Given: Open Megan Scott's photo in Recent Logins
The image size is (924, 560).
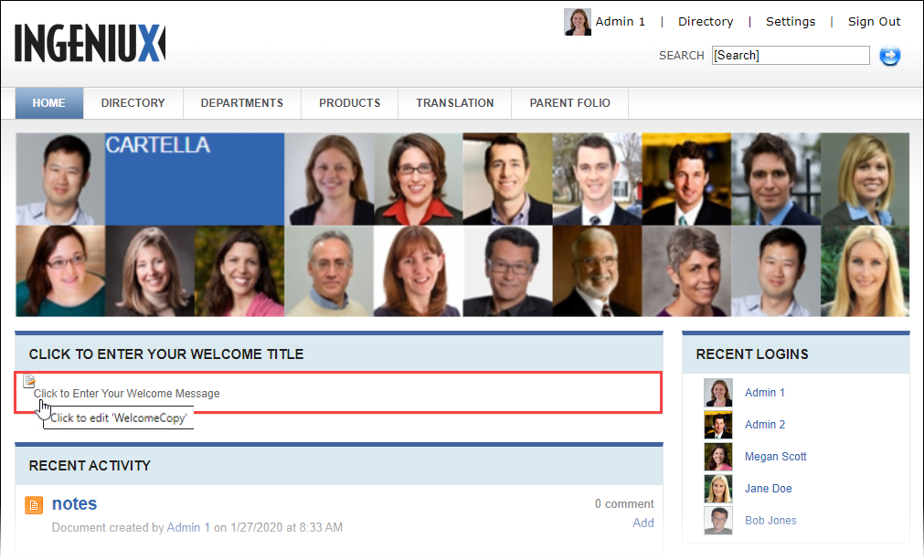Looking at the screenshot, I should coord(718,457).
